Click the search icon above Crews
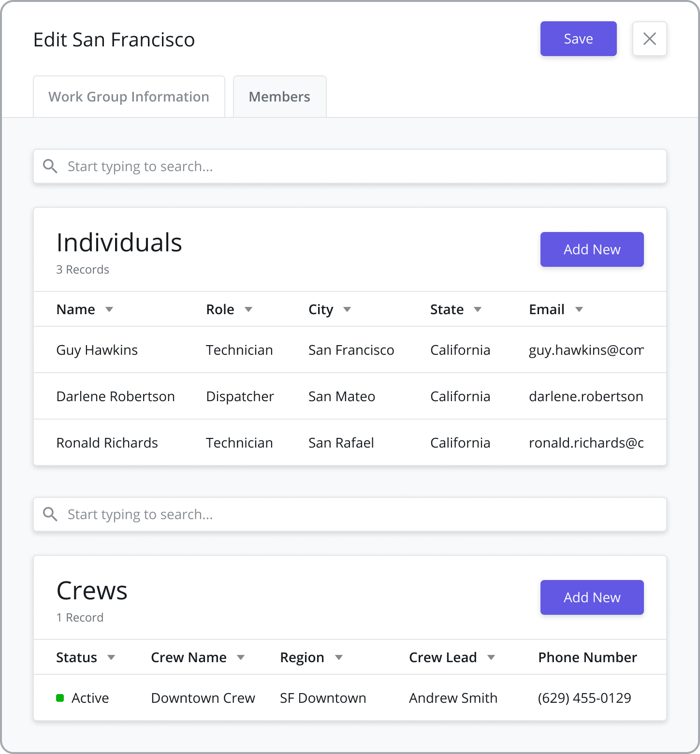 pos(50,514)
